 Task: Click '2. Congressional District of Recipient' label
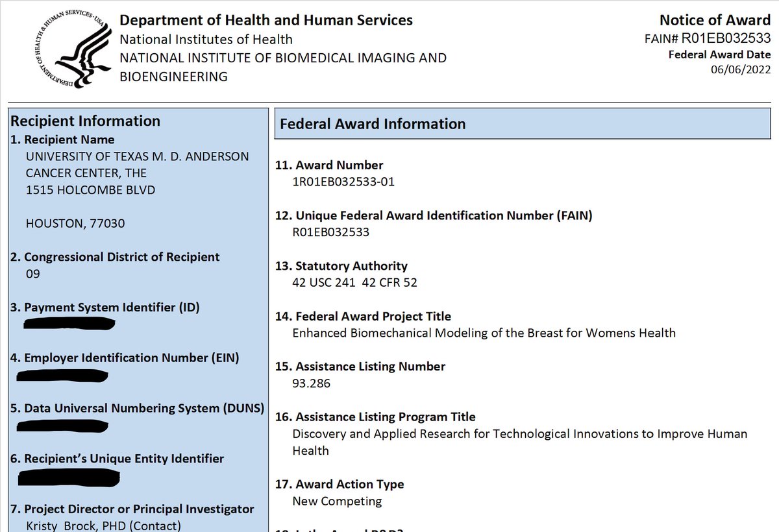pos(115,257)
